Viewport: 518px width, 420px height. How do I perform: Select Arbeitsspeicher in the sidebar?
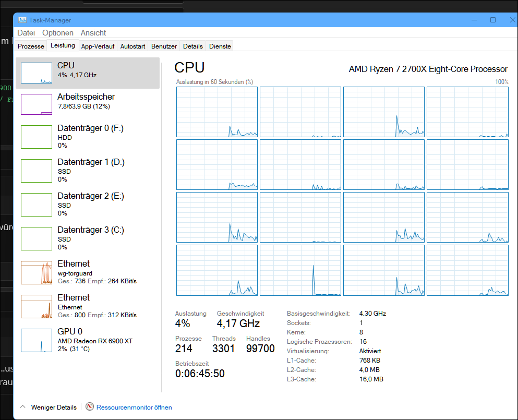pos(88,104)
